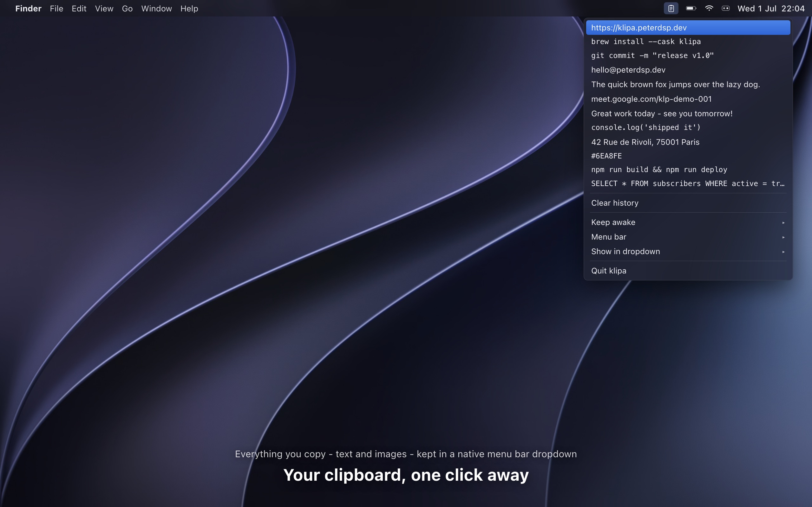Open the battery status icon
812x507 pixels.
pos(691,8)
